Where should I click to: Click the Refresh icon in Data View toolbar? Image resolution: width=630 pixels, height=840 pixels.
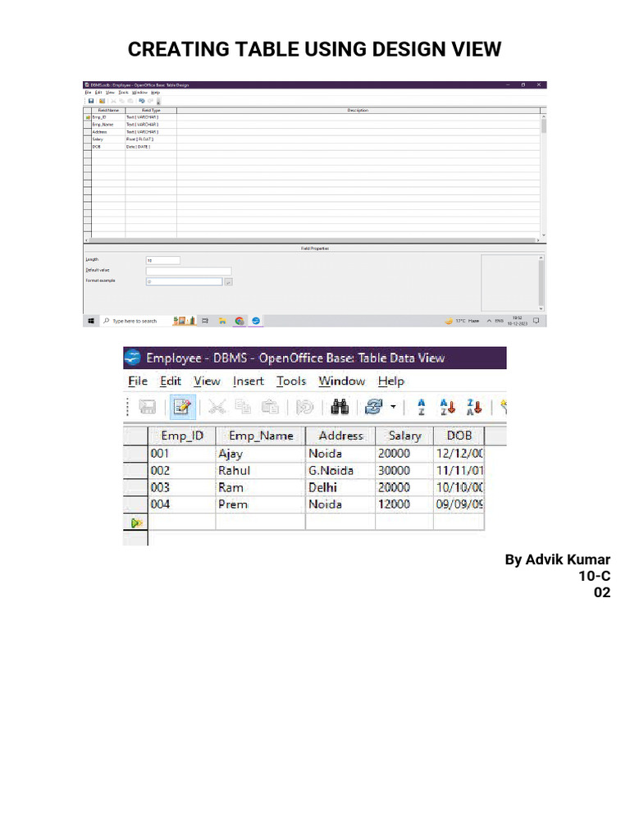click(373, 407)
